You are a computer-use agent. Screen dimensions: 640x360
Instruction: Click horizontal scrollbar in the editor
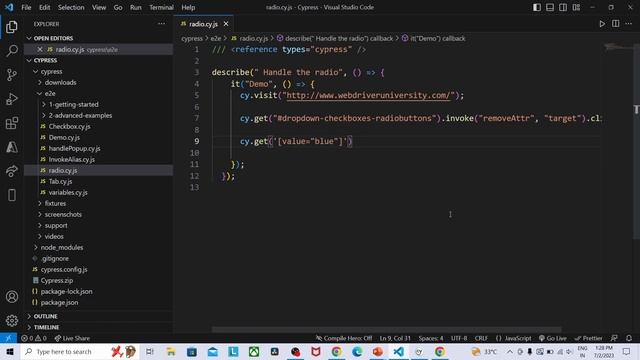point(386,329)
